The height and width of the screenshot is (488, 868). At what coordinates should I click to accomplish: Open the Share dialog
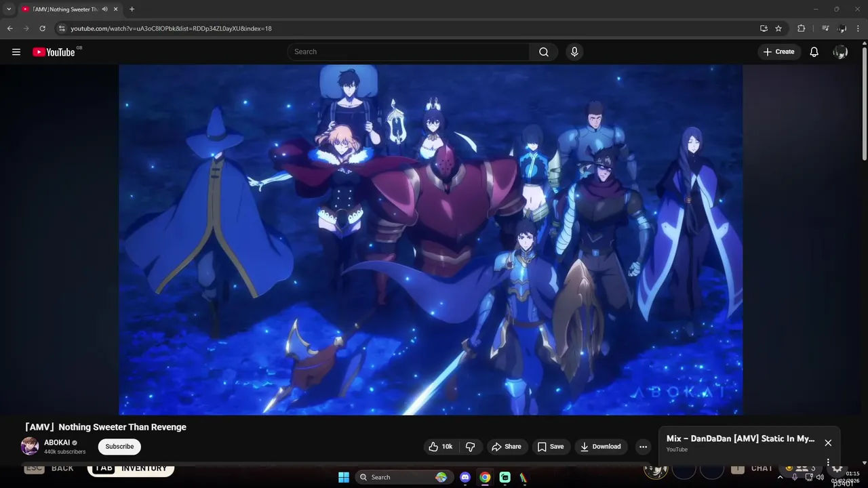507,447
